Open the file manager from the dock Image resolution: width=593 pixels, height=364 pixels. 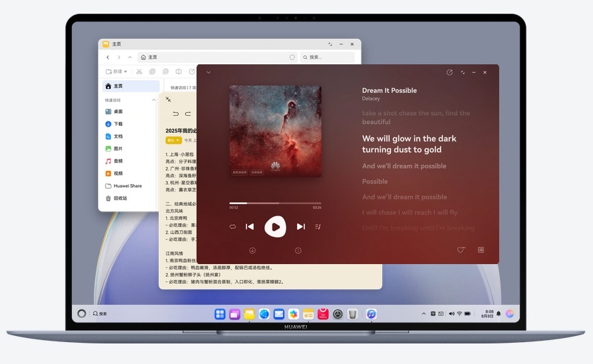249,314
